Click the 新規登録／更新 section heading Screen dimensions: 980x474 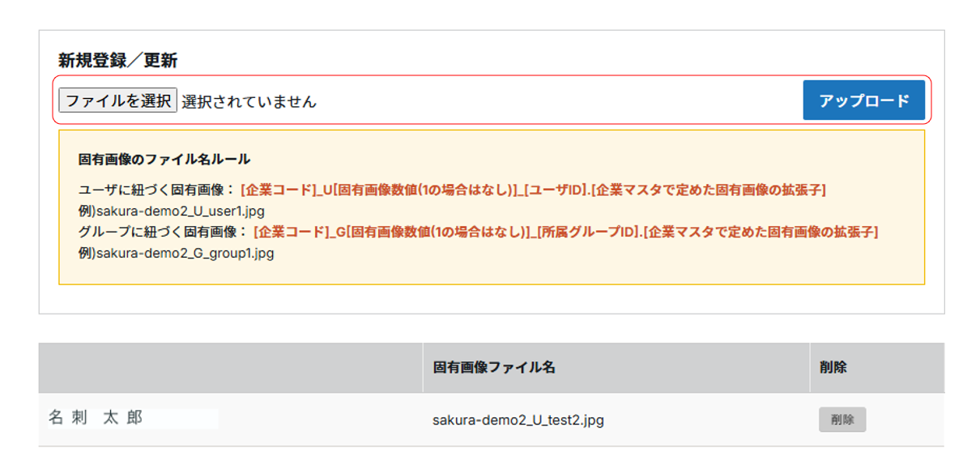point(118,60)
